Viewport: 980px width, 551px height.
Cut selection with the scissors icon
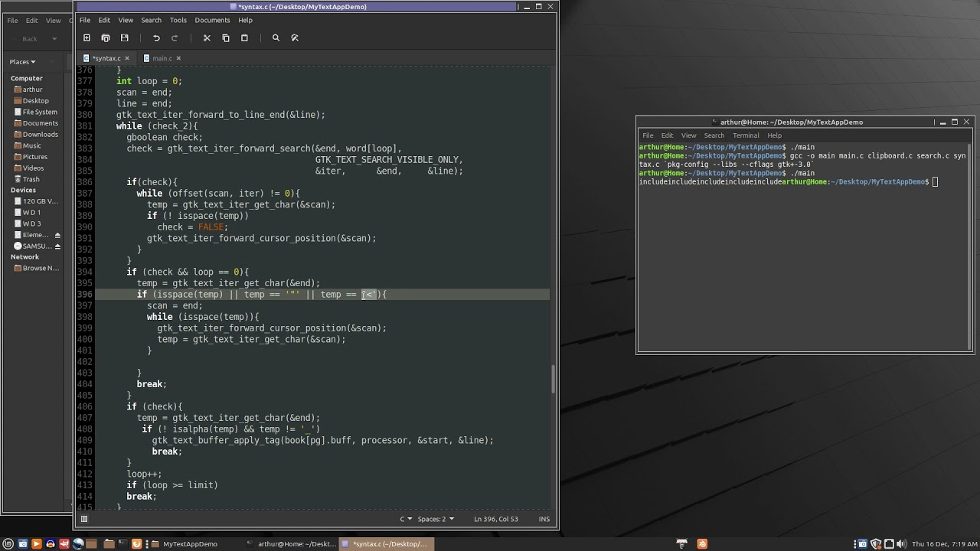point(207,37)
